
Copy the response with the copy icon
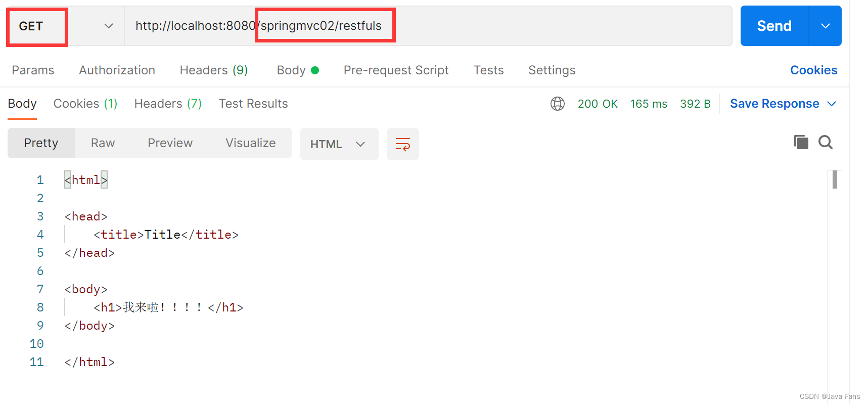[x=801, y=143]
